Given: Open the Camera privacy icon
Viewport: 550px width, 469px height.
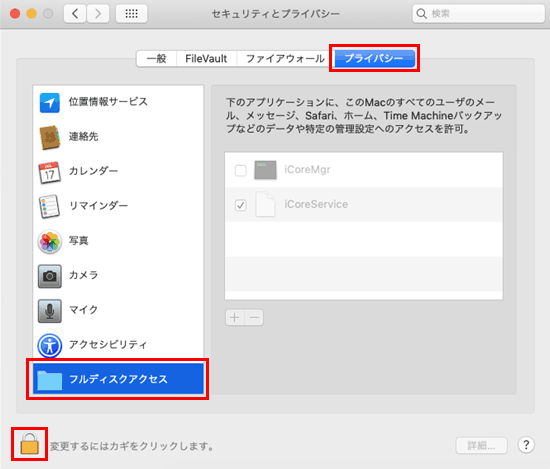Looking at the screenshot, I should pyautogui.click(x=49, y=276).
